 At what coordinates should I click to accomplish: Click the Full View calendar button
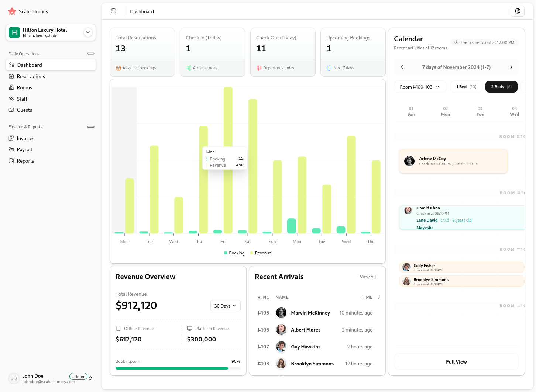(x=456, y=362)
